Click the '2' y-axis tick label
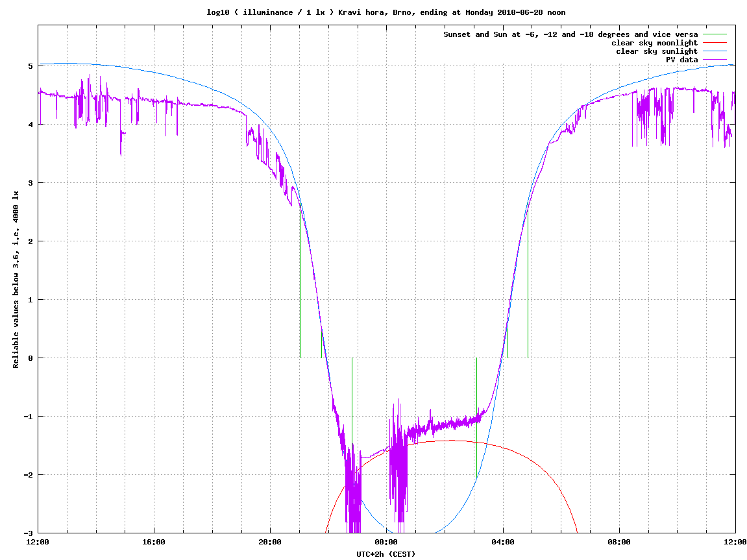 point(31,241)
